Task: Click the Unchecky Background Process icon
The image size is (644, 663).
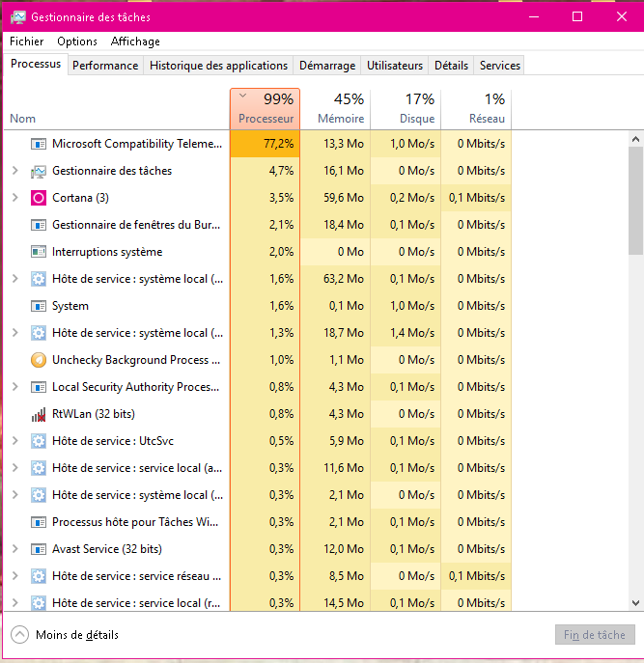Action: 39,360
